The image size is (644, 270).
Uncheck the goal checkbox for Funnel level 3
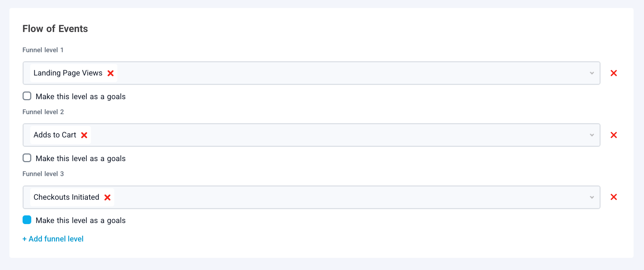click(27, 220)
